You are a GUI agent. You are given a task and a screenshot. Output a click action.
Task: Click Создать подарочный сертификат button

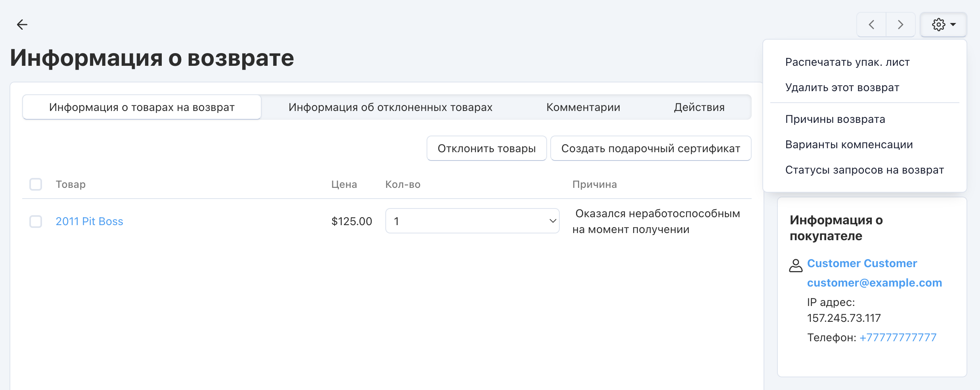[x=651, y=149]
